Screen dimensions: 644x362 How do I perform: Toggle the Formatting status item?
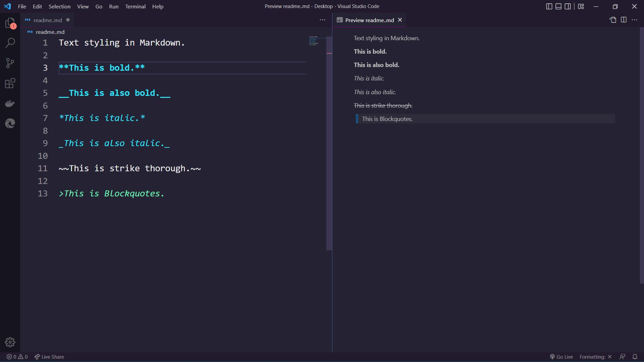point(595,357)
